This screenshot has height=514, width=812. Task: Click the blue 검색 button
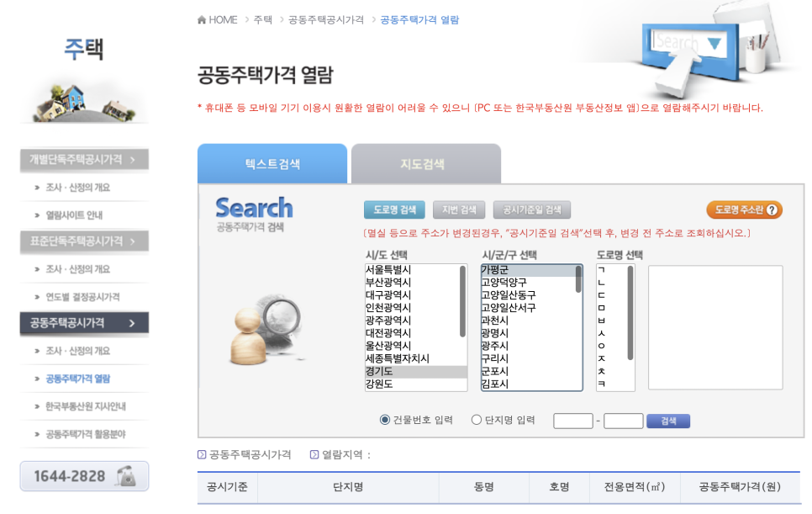[x=668, y=421]
